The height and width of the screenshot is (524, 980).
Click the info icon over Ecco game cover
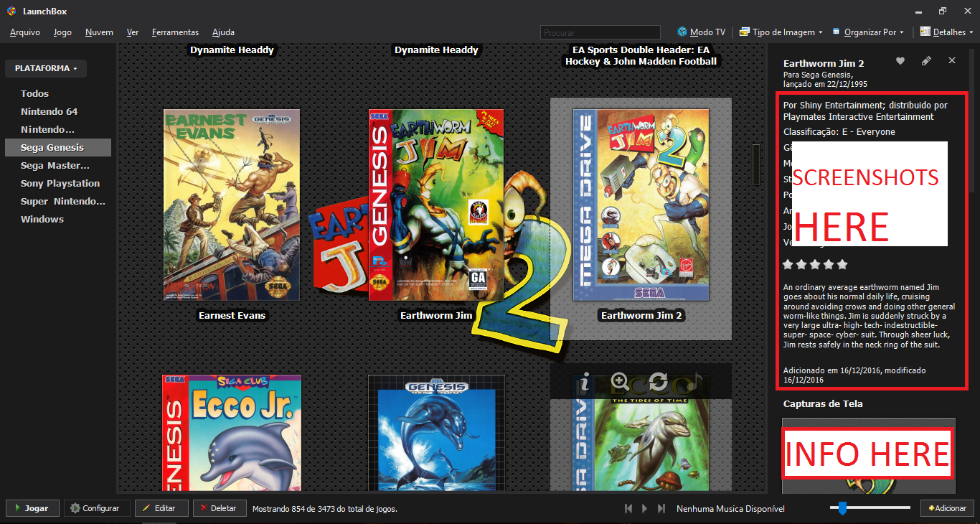click(585, 382)
